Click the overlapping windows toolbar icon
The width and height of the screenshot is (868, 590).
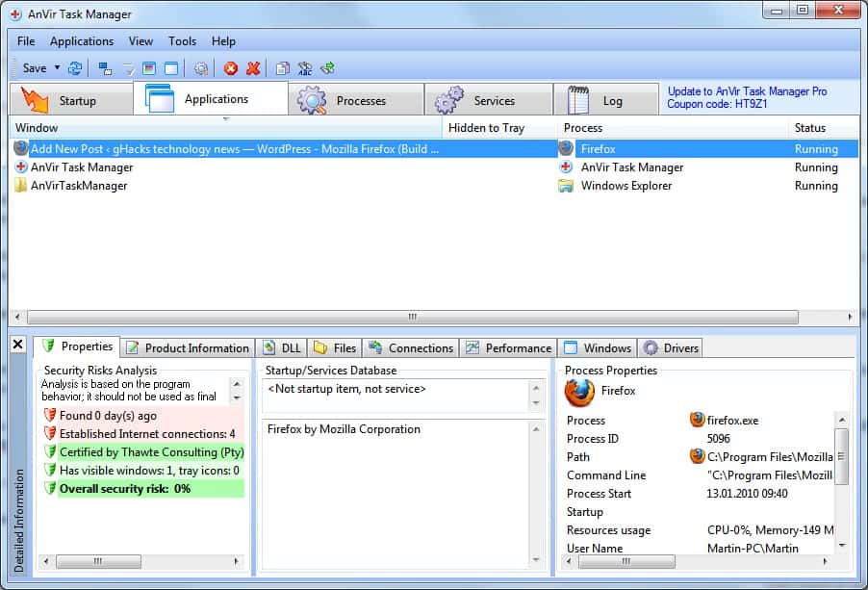coord(105,68)
